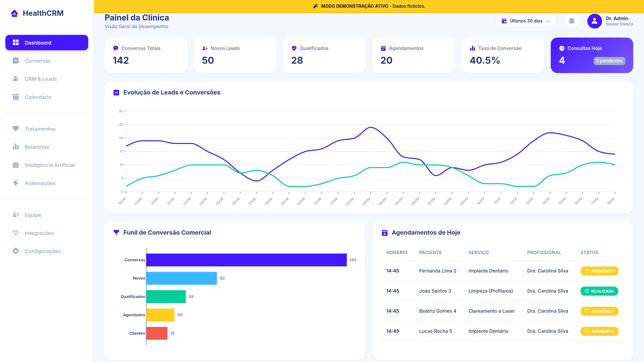
Task: Click patient name Lucas Rocha 5
Action: (x=436, y=331)
